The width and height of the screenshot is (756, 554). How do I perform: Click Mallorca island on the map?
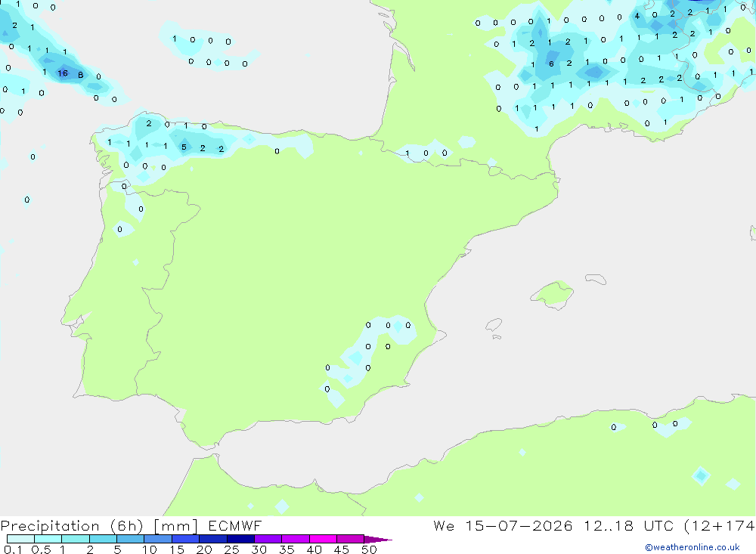553,294
